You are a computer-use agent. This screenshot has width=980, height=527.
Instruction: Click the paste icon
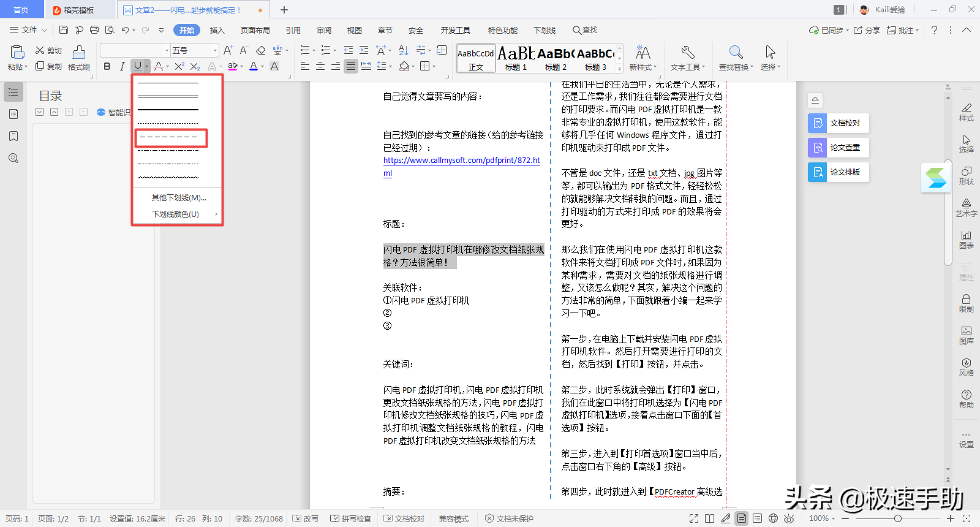click(17, 52)
